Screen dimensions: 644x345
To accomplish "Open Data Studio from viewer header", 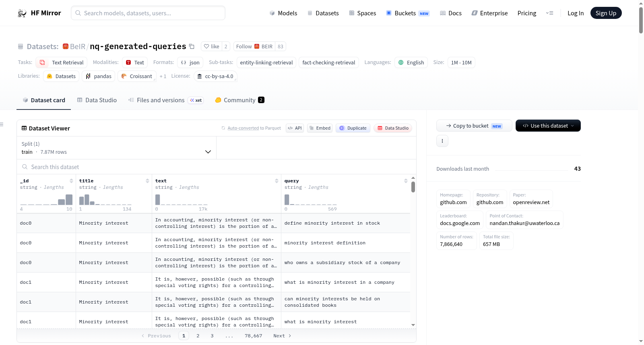I will coord(393,128).
